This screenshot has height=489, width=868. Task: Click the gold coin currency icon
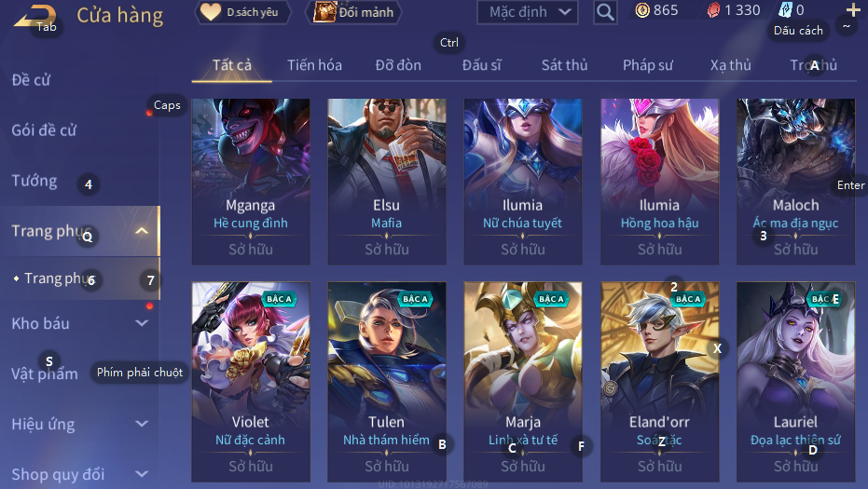642,10
